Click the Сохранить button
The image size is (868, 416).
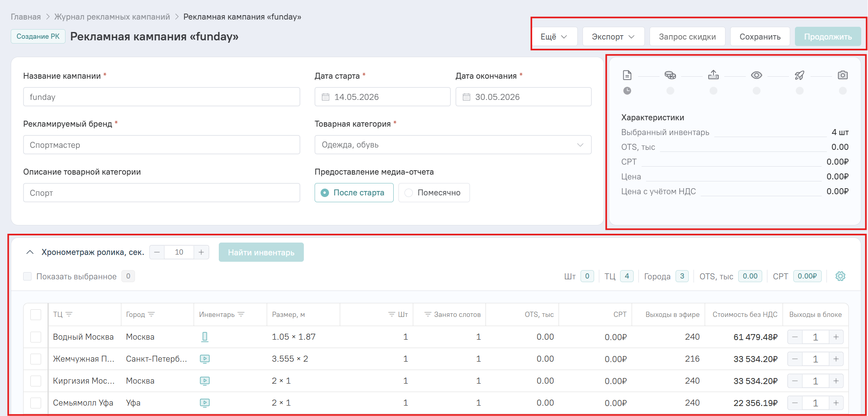click(x=760, y=37)
